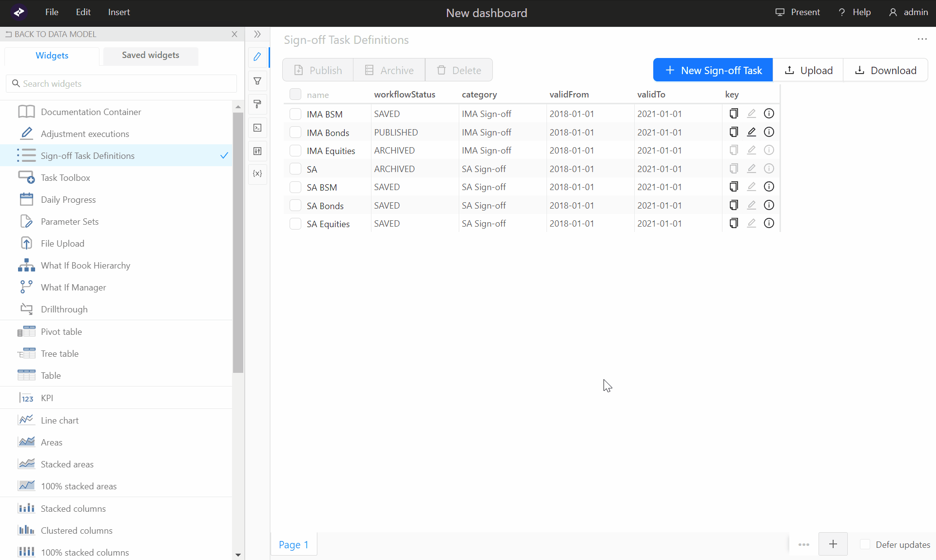Open the state braces icon panel
936x560 pixels.
(257, 174)
